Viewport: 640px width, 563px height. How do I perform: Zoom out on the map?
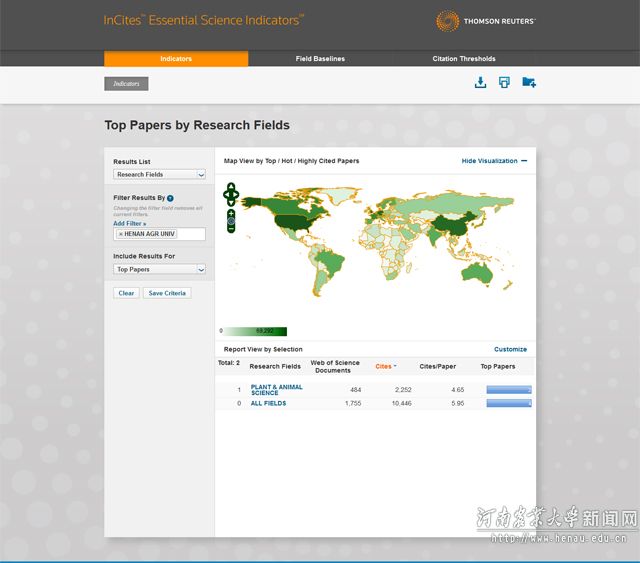(231, 229)
